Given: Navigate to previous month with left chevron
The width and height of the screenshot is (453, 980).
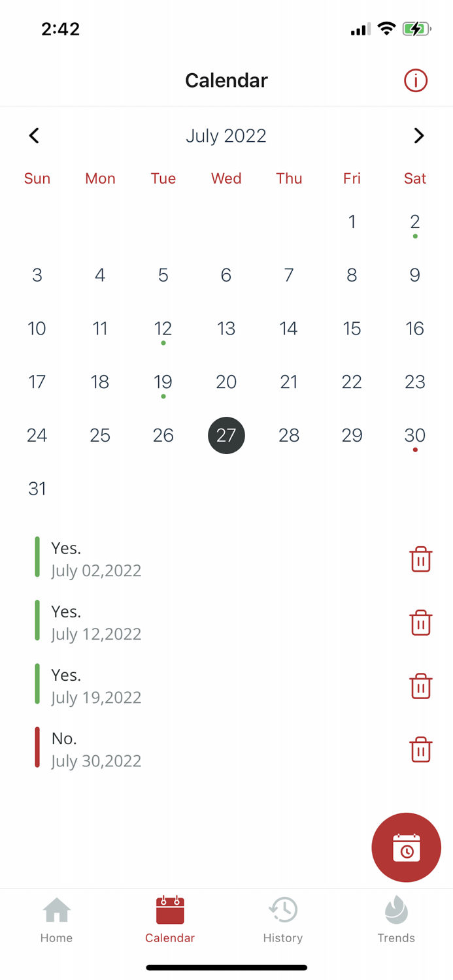Looking at the screenshot, I should tap(34, 135).
